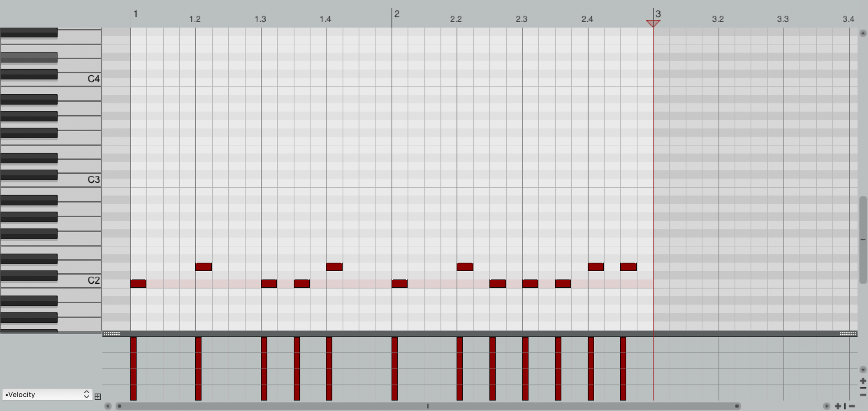Screen dimensions: 868x411
Task: Click the scroll-right arrow at bottom right
Action: [x=827, y=406]
